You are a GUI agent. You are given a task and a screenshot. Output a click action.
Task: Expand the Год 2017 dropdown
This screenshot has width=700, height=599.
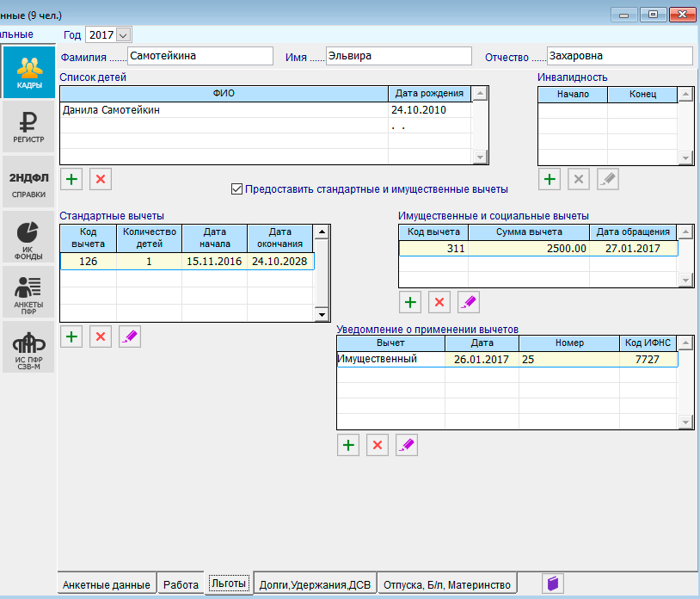124,34
